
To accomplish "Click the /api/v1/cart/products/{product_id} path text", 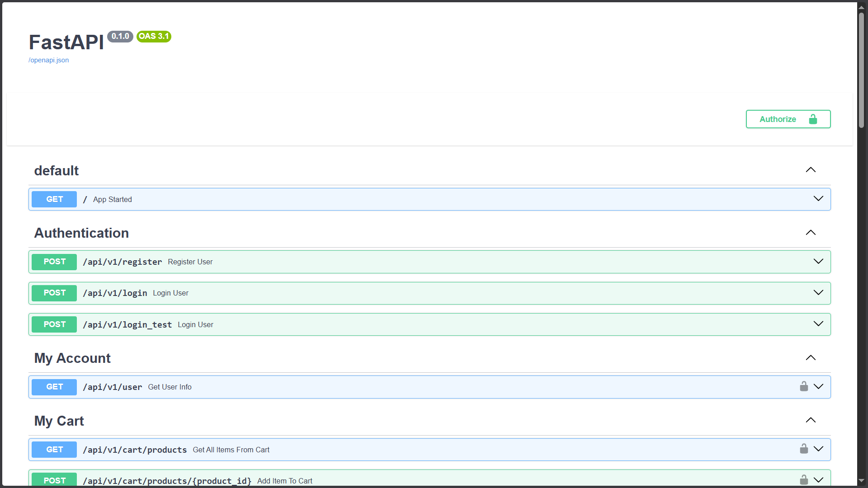I will pyautogui.click(x=167, y=481).
